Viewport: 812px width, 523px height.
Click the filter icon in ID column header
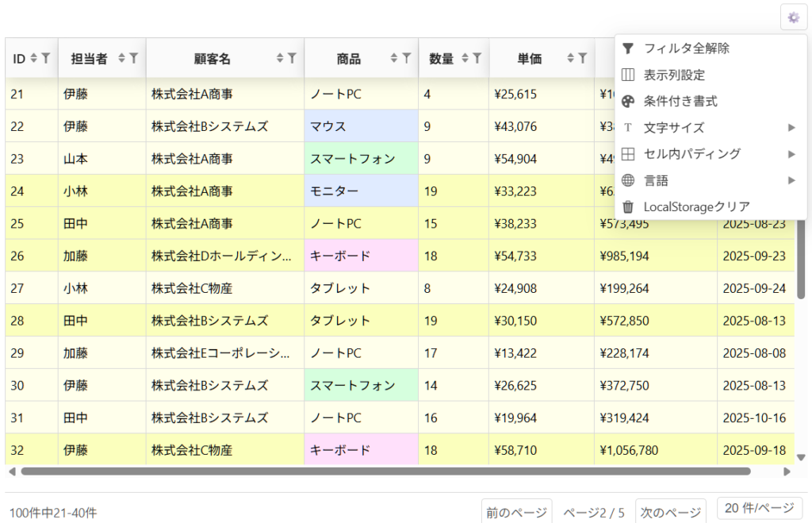tap(46, 58)
